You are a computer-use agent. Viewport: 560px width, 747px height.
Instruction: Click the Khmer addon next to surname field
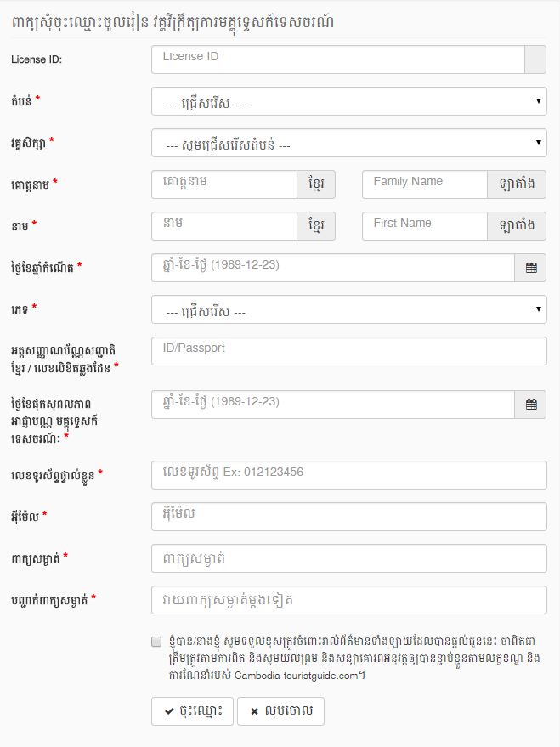coord(315,184)
